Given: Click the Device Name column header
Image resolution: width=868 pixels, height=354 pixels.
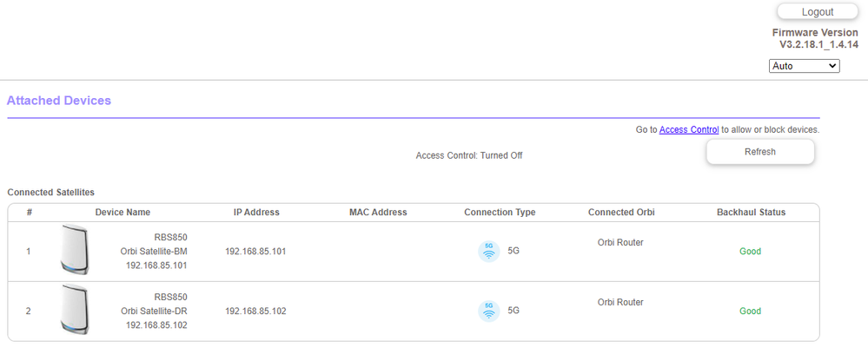Looking at the screenshot, I should pos(123,212).
